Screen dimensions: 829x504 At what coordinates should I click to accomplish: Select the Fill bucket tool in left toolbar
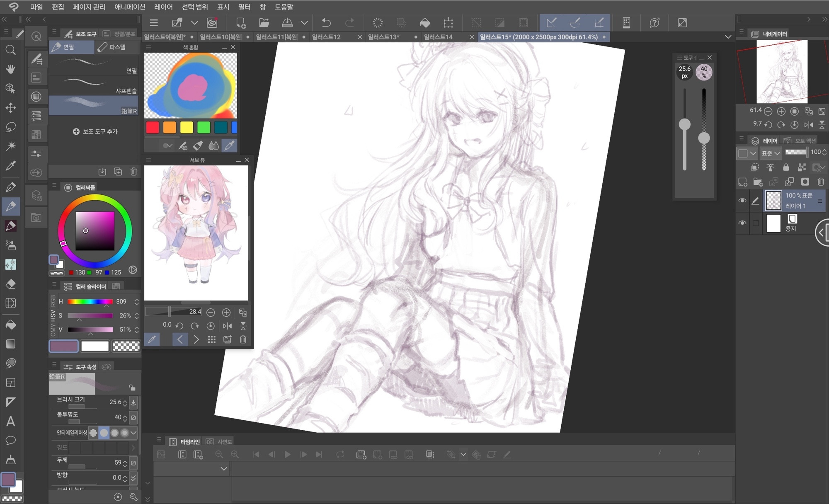(x=11, y=325)
